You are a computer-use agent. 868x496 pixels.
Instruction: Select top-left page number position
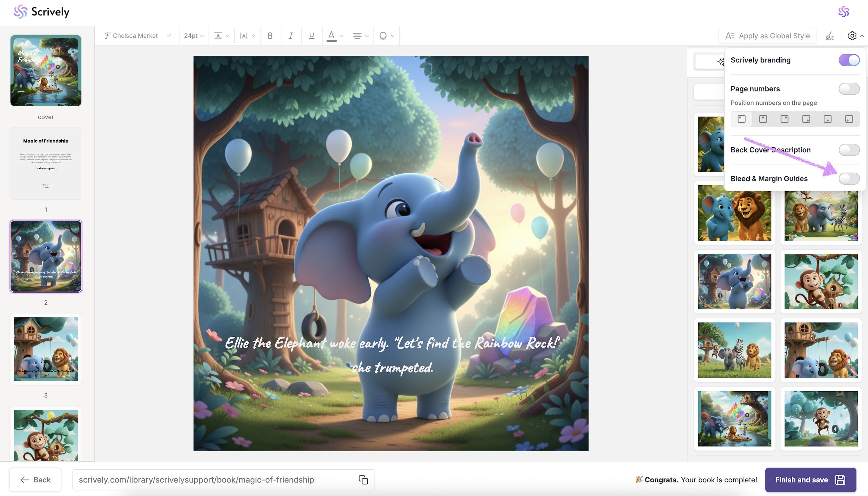[x=741, y=119]
